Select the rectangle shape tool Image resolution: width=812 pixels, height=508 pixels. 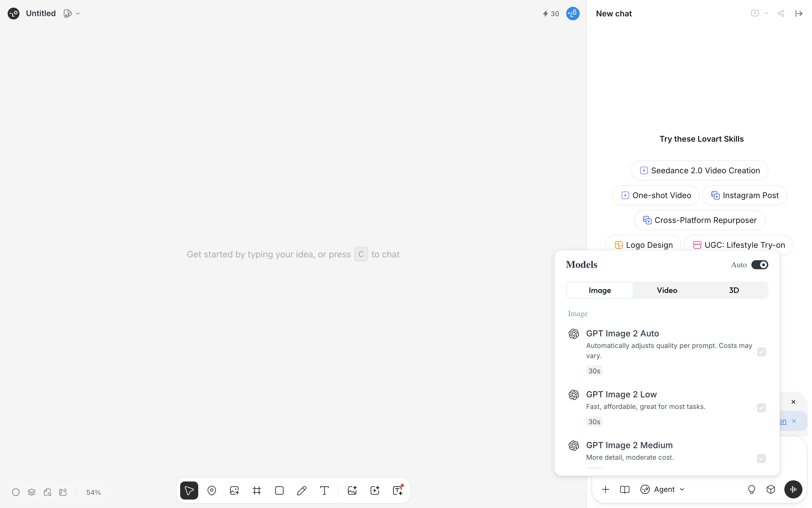tap(279, 491)
